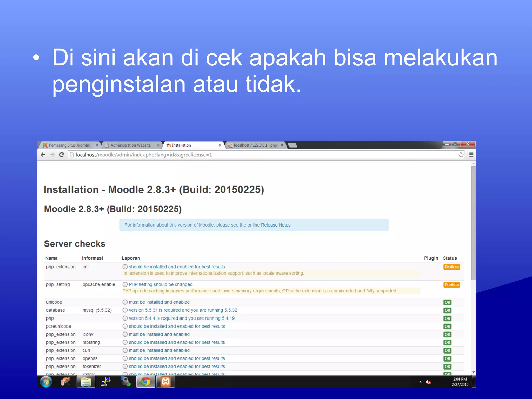Open the Chrome hamburger menu
Viewport: 532px width, 399px height.
[471, 155]
